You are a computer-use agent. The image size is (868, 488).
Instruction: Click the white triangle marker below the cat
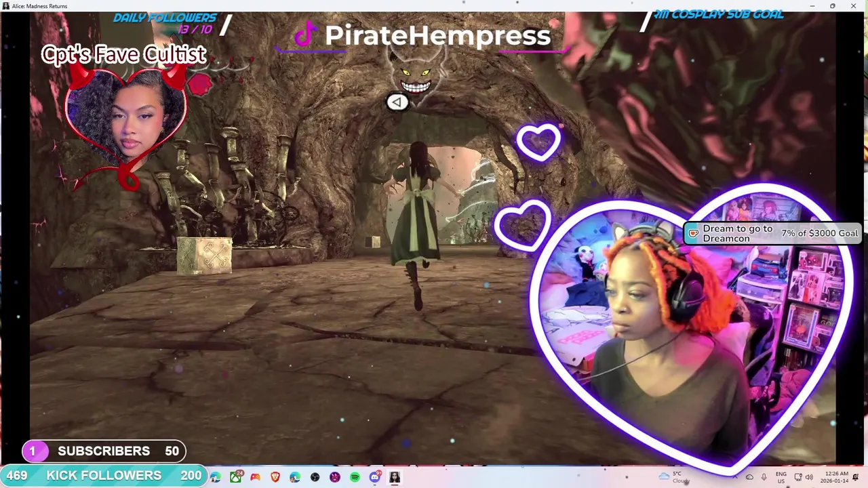pos(397,102)
